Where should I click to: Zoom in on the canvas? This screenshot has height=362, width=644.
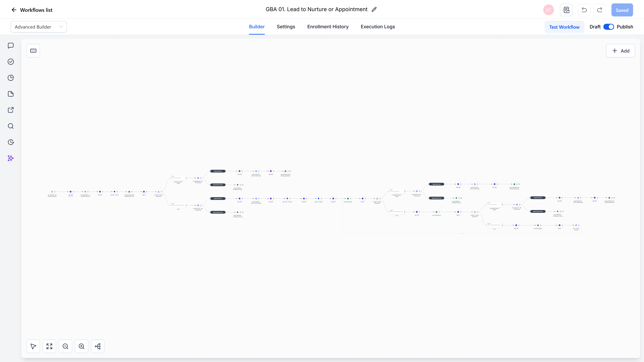click(82, 346)
